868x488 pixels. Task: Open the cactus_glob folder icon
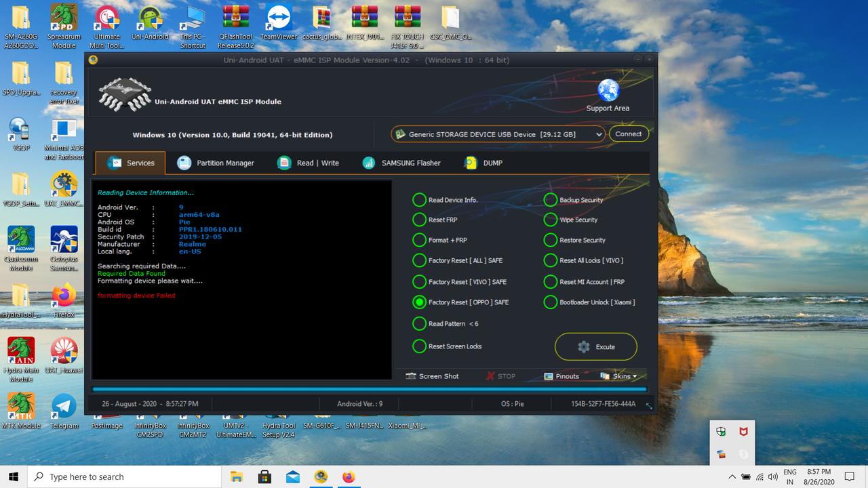pyautogui.click(x=321, y=23)
